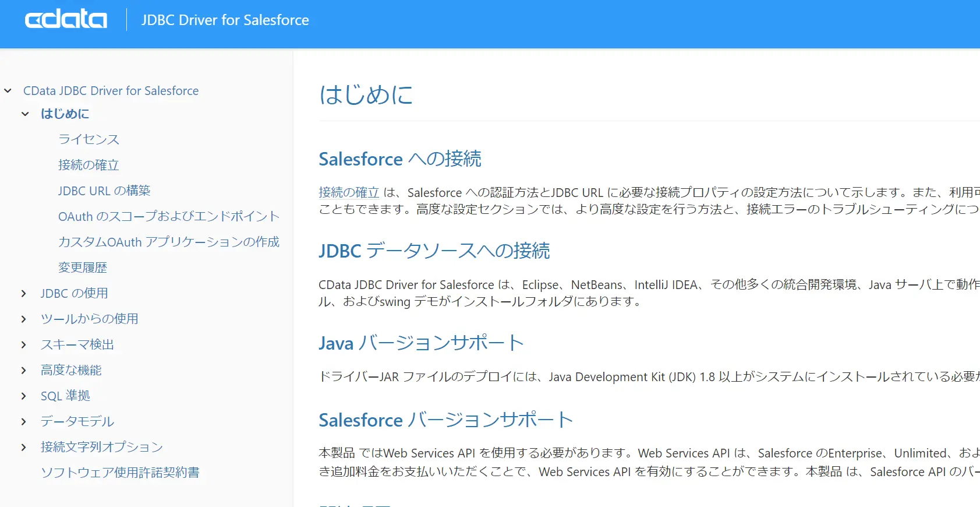This screenshot has width=980, height=507.
Task: Go to JDBC URL の構築 page
Action: point(104,191)
